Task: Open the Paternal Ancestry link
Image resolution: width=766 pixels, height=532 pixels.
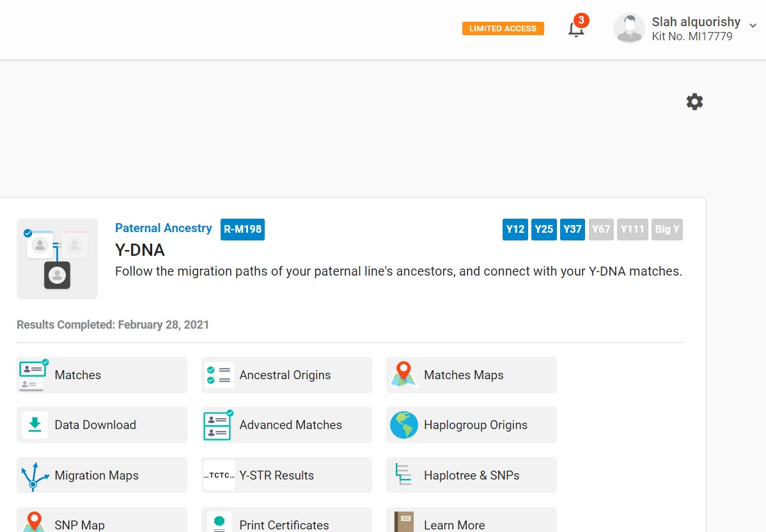Action: [163, 228]
